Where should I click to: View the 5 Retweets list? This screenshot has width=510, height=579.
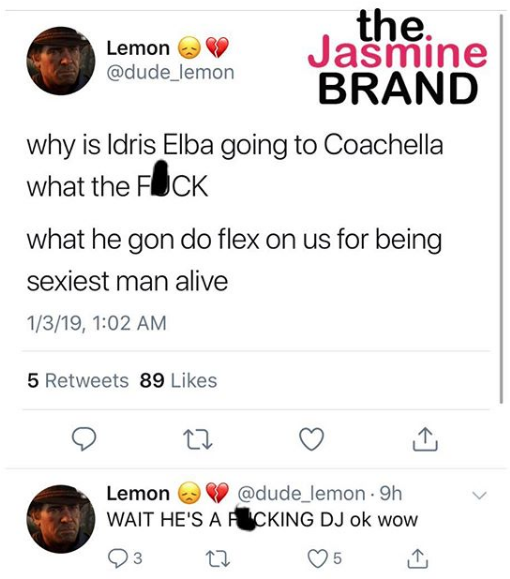78,380
